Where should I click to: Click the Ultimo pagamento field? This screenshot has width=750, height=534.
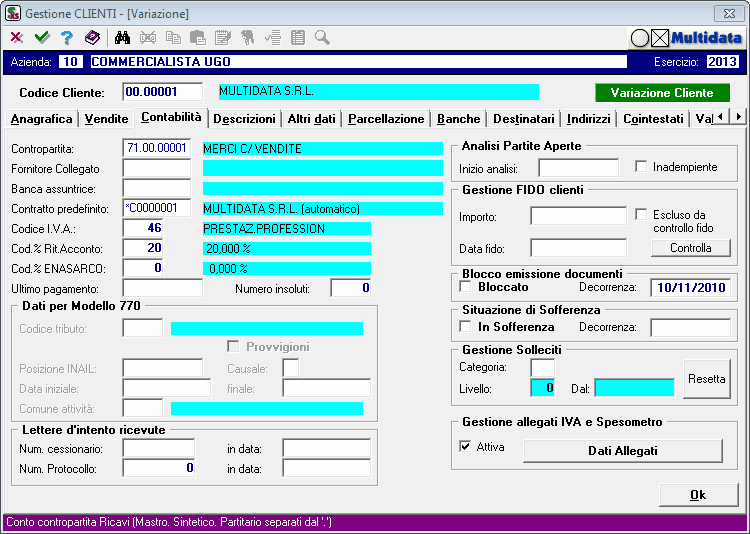click(x=163, y=289)
